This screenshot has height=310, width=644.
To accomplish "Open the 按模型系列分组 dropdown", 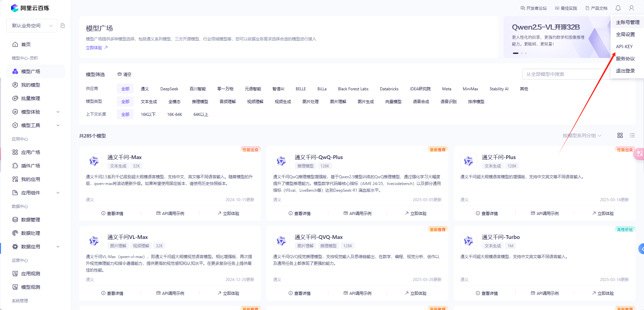I will [x=582, y=135].
